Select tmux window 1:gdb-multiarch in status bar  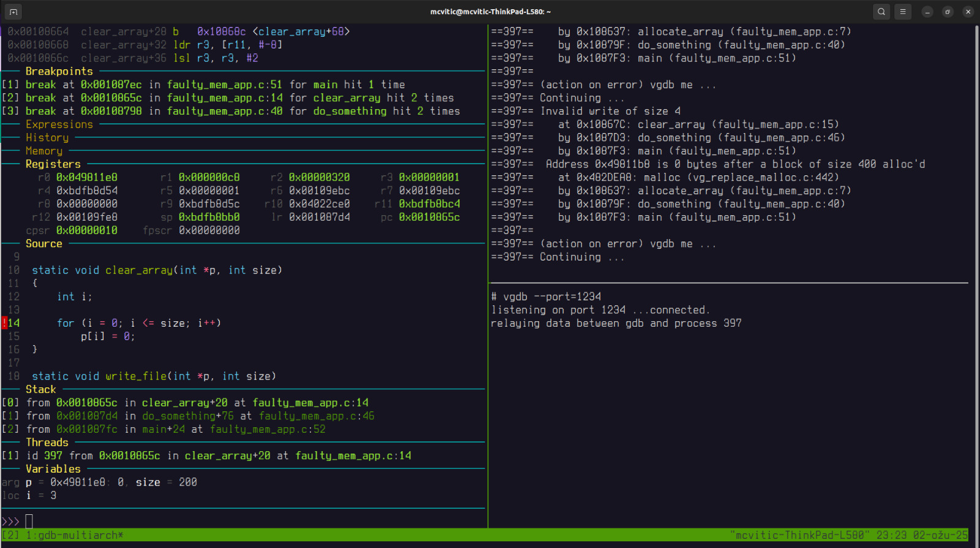coord(74,535)
